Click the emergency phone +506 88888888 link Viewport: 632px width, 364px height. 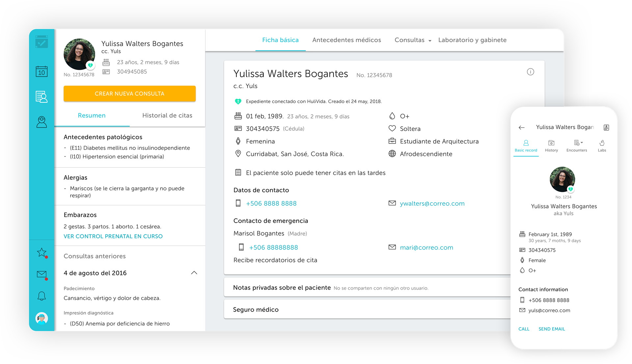click(274, 247)
